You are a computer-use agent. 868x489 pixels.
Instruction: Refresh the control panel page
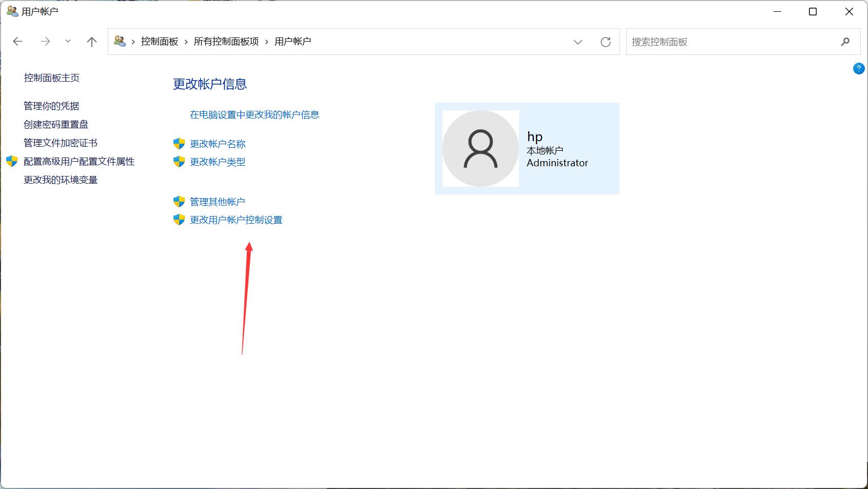tap(606, 42)
